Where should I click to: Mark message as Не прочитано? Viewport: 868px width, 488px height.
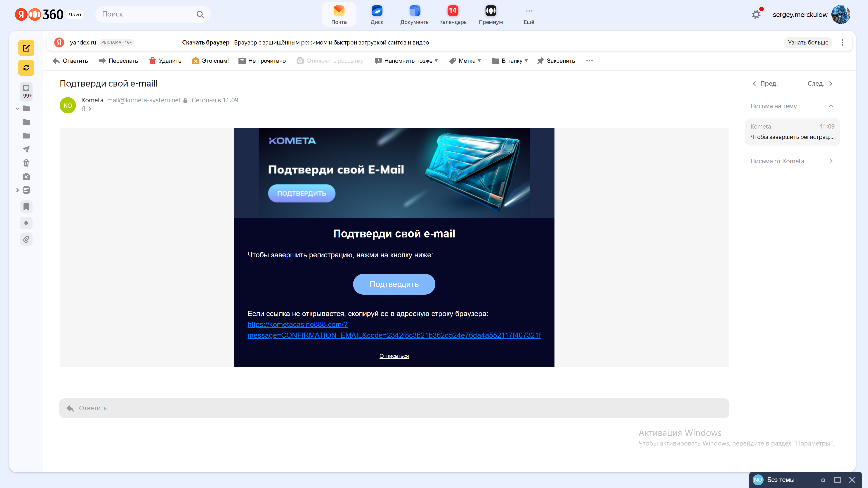click(262, 61)
